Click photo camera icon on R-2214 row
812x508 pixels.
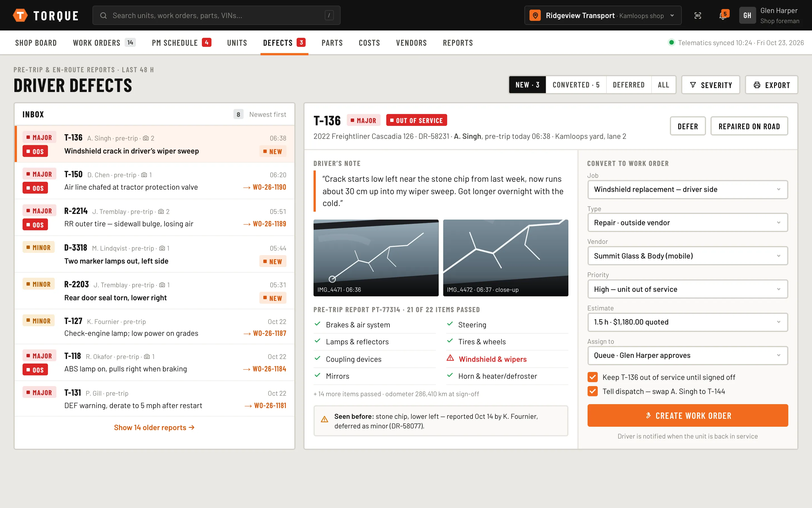coord(161,212)
